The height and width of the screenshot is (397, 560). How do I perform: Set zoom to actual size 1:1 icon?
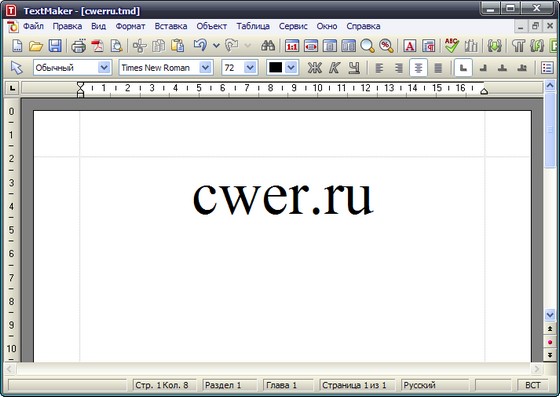click(x=292, y=46)
